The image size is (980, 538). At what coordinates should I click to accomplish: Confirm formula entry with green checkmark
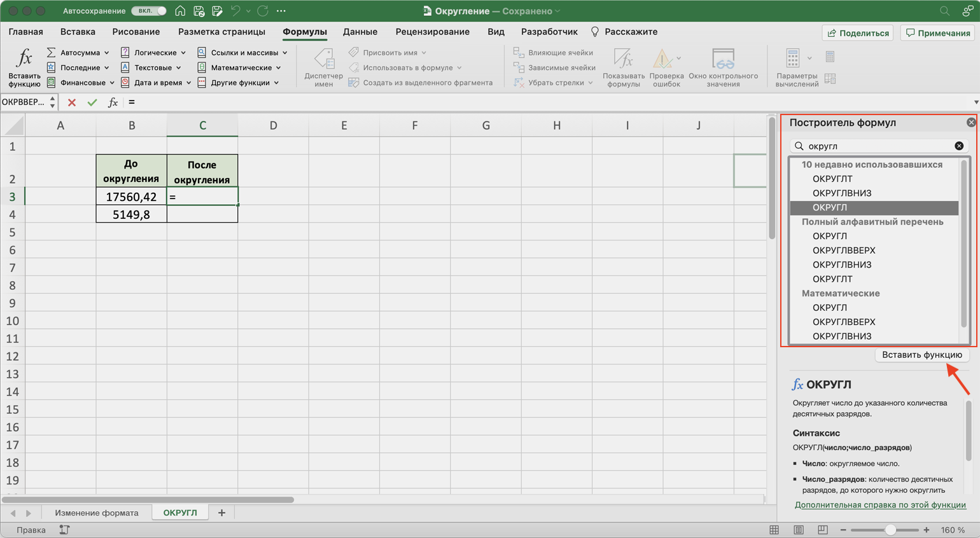point(92,102)
